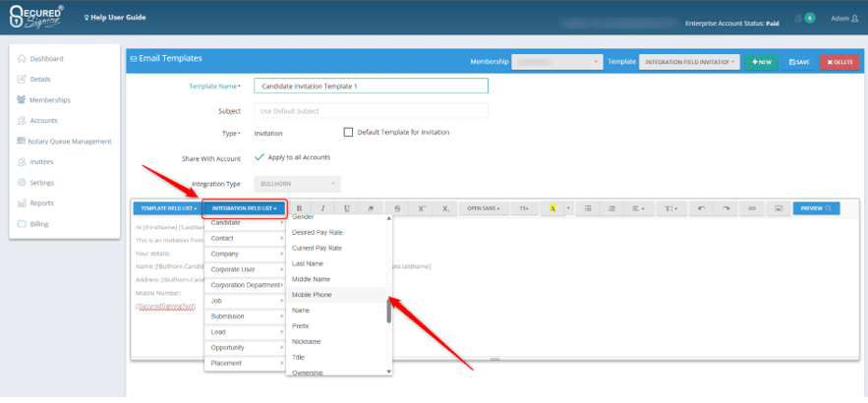Select Nickname field
The image size is (868, 403).
pyautogui.click(x=336, y=342)
